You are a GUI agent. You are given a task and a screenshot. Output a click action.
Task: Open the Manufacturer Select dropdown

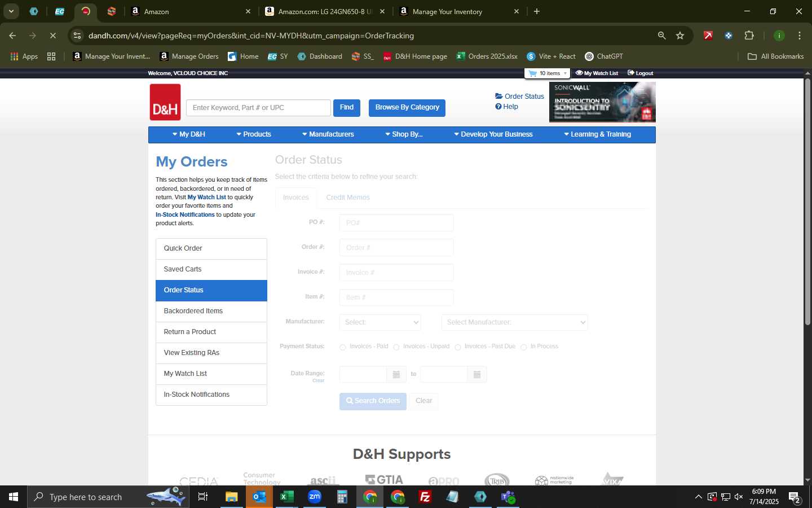click(380, 322)
